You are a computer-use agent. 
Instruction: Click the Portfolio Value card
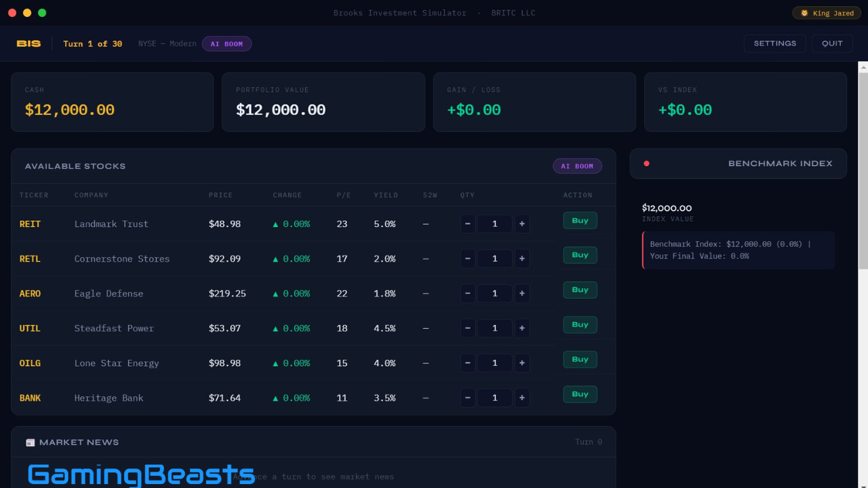323,102
